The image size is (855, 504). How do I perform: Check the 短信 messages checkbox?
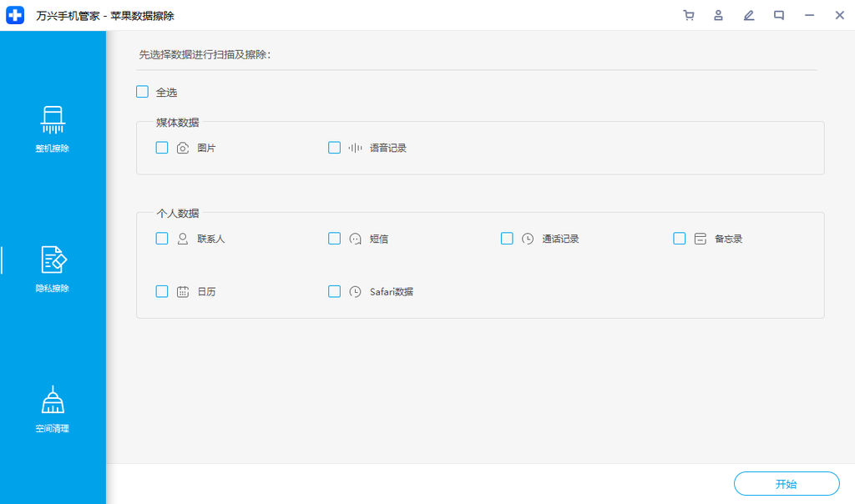(335, 239)
